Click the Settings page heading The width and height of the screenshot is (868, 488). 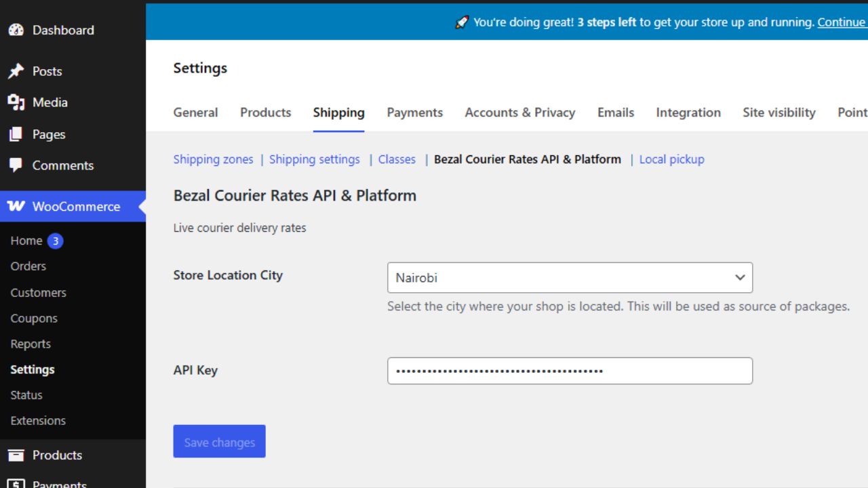(200, 68)
